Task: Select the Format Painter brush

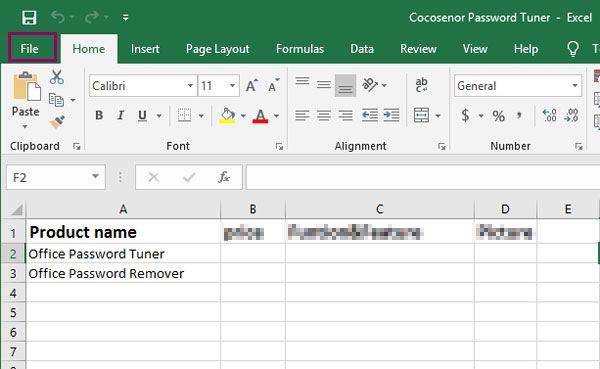Action: [57, 122]
